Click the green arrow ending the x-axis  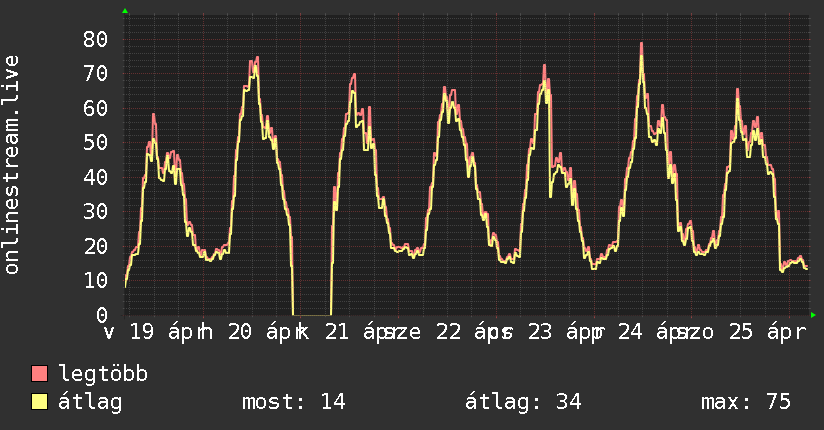point(813,315)
